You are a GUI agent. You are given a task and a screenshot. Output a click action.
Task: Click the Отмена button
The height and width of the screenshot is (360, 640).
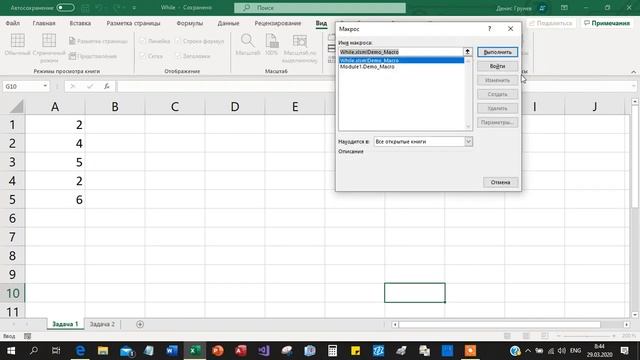pyautogui.click(x=500, y=182)
